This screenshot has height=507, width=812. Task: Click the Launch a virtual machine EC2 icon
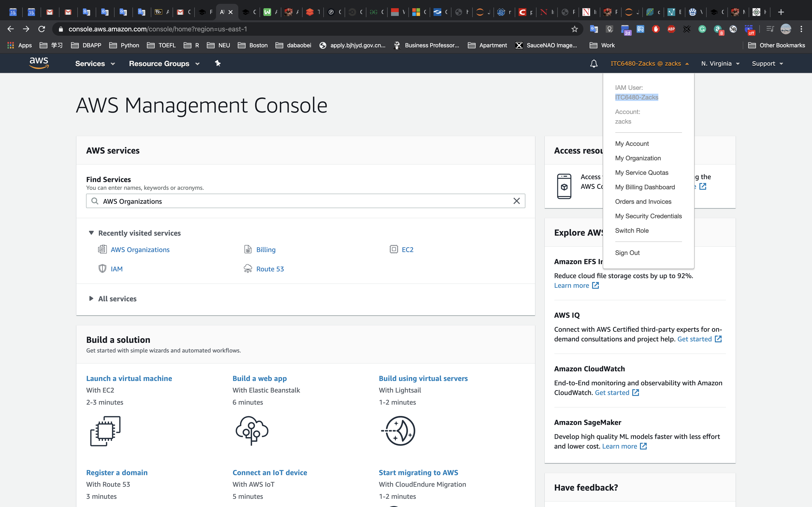point(105,431)
